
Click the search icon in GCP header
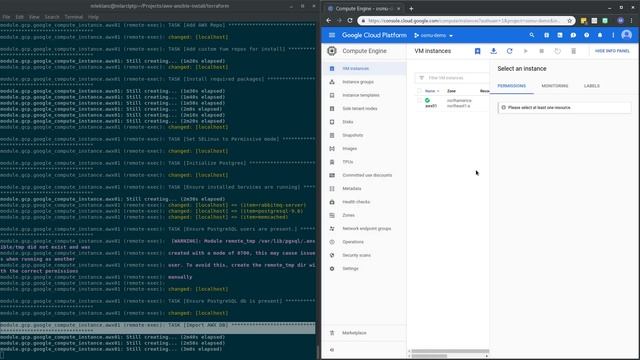(x=532, y=36)
